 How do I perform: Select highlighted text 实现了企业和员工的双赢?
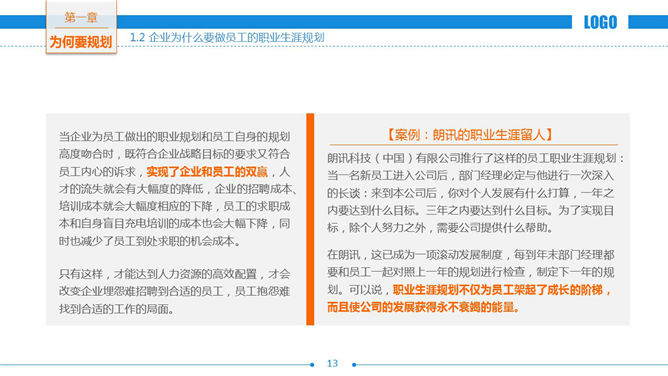(x=207, y=172)
